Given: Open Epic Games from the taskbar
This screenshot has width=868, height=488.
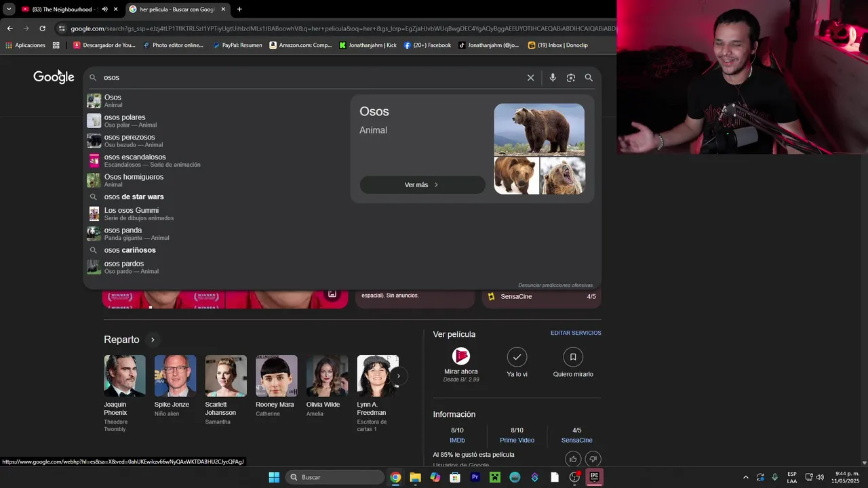Looking at the screenshot, I should click(x=594, y=477).
